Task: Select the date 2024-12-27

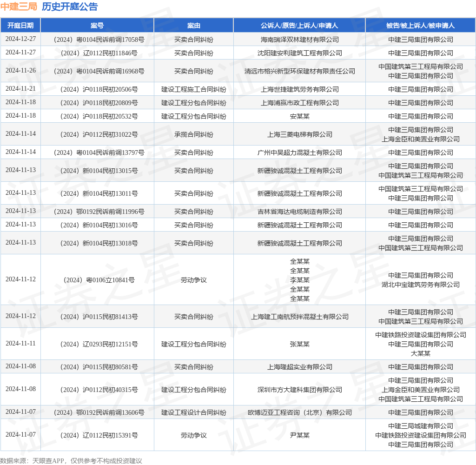Action: [20, 39]
